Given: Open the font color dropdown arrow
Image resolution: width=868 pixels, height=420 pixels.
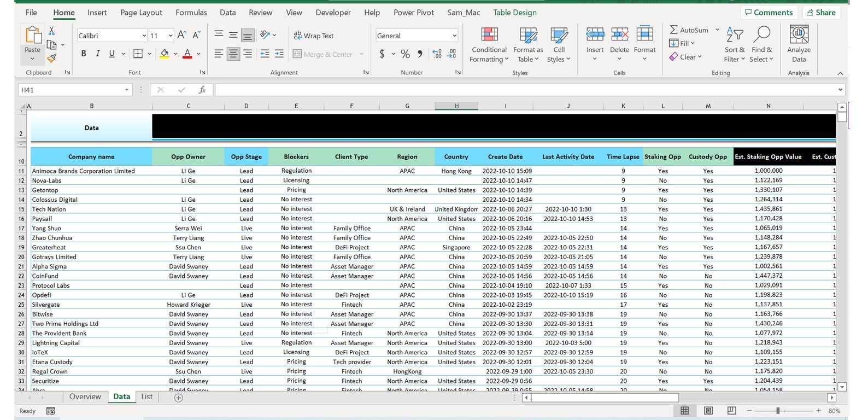Looking at the screenshot, I should tap(198, 54).
